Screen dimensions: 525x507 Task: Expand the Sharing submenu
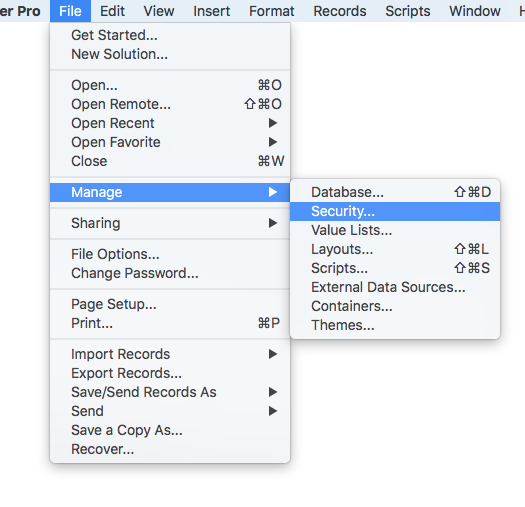click(170, 223)
